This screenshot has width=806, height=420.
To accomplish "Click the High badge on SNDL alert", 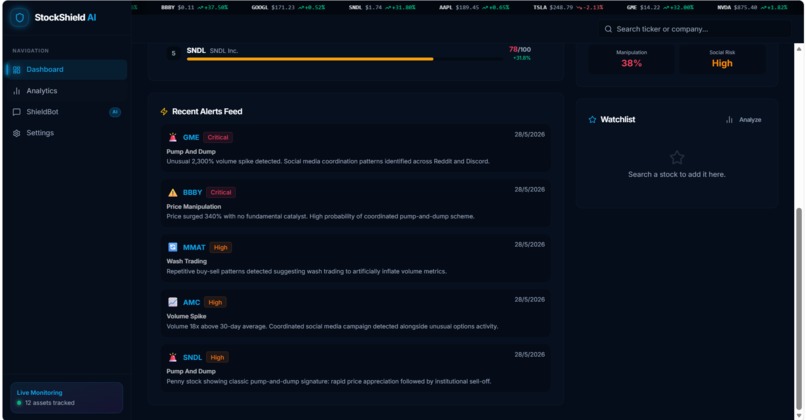I will click(x=217, y=358).
